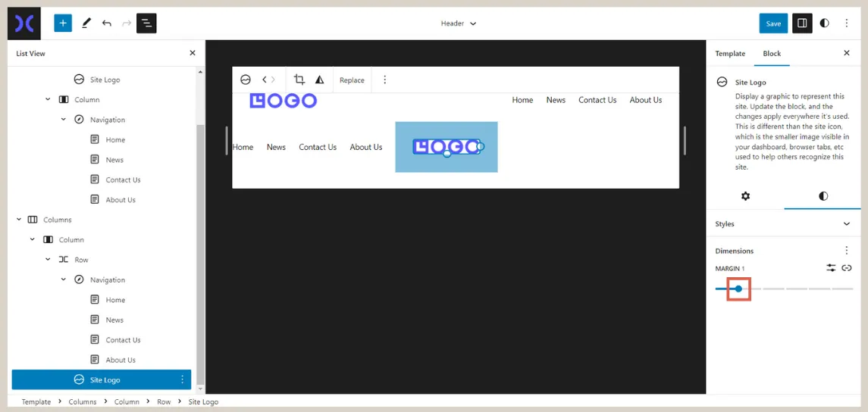This screenshot has width=868, height=412.
Task: Collapse Navigation chevron nested inside Row
Action: click(64, 279)
